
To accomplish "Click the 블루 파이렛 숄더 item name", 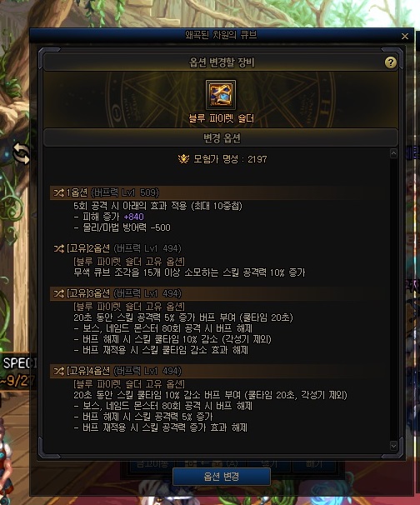I will point(222,118).
